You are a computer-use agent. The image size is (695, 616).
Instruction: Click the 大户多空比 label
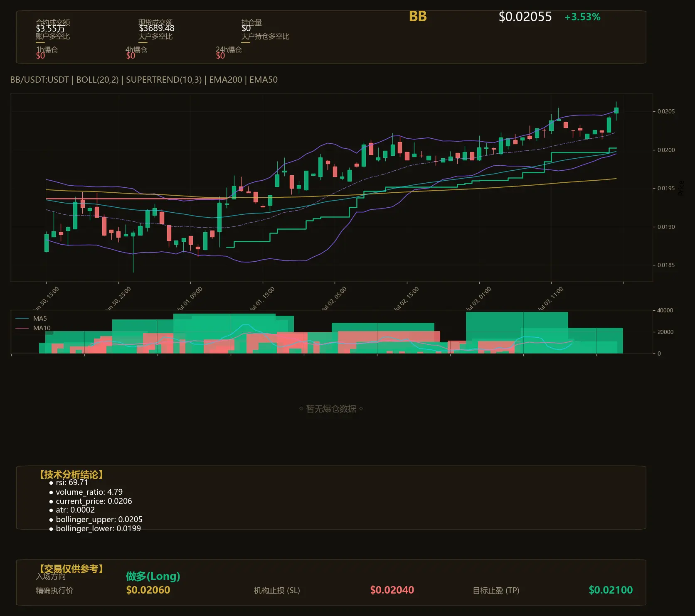click(155, 36)
